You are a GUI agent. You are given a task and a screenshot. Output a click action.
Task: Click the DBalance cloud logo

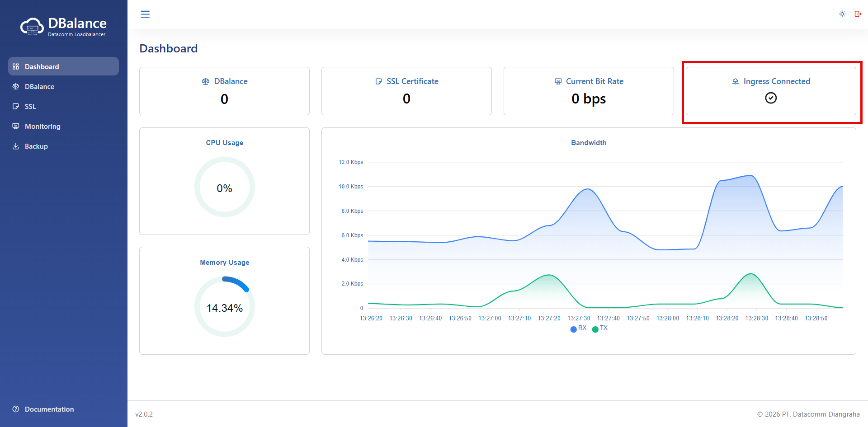click(32, 27)
